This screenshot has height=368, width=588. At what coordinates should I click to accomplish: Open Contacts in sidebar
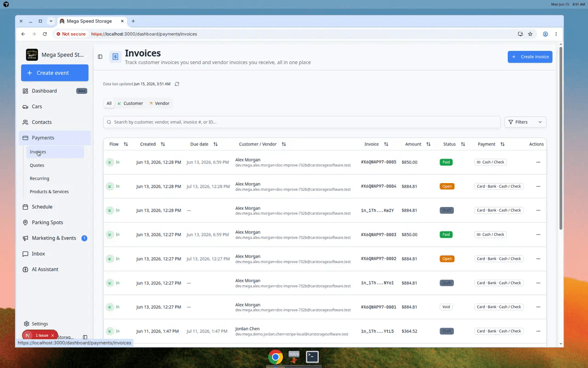pos(55,122)
